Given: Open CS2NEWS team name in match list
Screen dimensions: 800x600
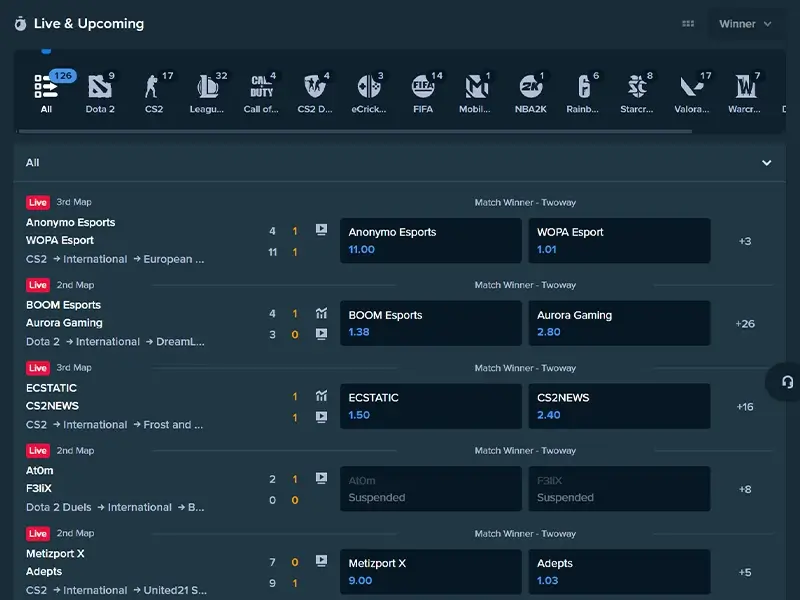Looking at the screenshot, I should coord(52,406).
